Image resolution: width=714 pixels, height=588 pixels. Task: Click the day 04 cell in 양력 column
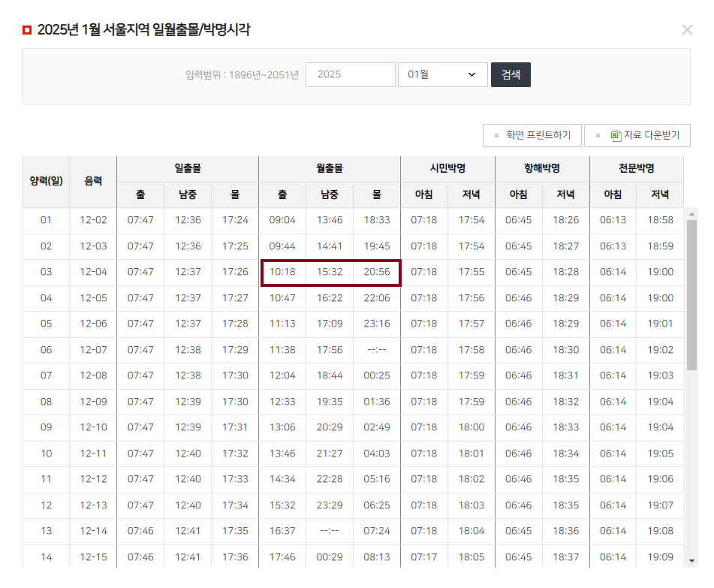(x=46, y=298)
